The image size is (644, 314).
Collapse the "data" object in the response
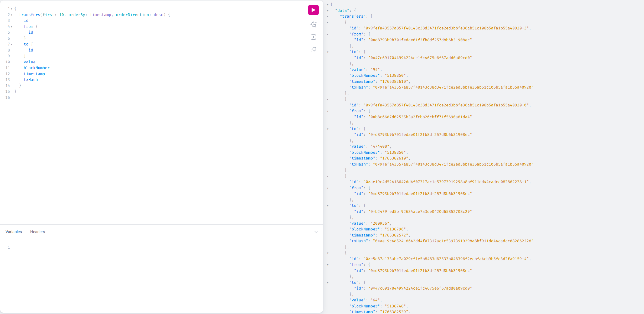[328, 11]
